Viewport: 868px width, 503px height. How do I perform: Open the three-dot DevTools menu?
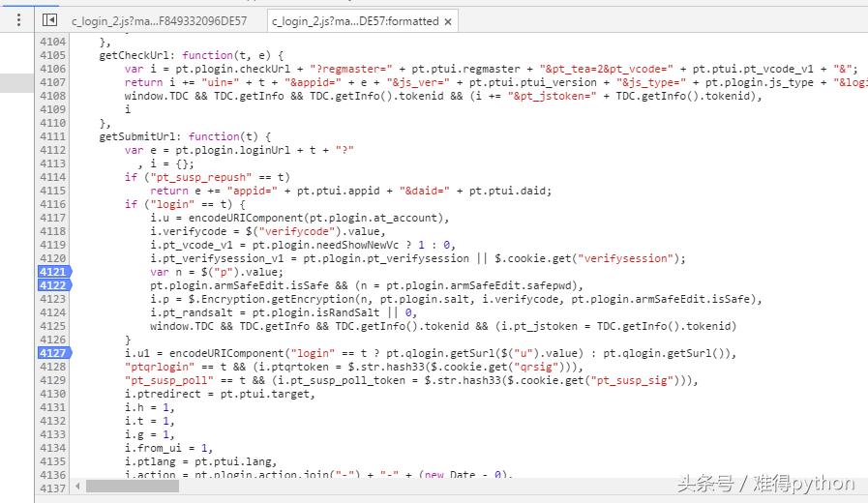[x=18, y=19]
